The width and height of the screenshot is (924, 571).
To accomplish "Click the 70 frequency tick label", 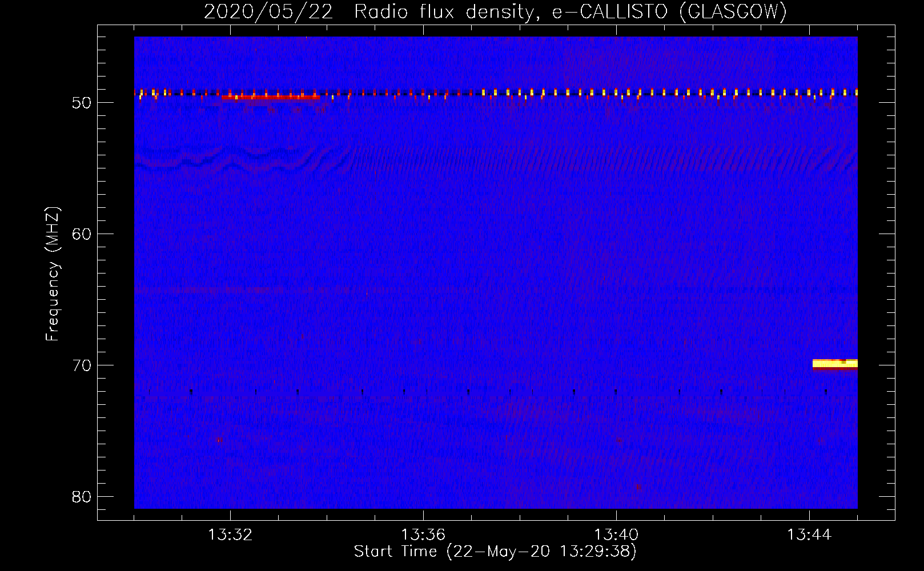I will tap(82, 365).
